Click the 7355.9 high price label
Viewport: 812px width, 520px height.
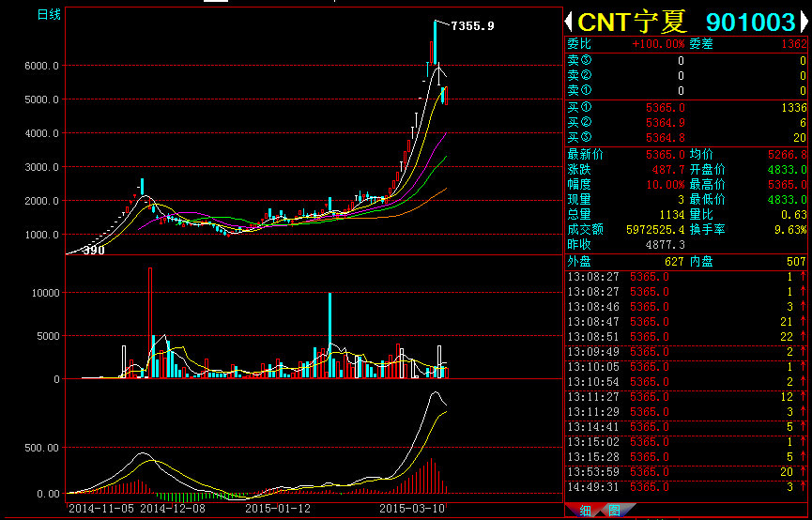point(472,26)
